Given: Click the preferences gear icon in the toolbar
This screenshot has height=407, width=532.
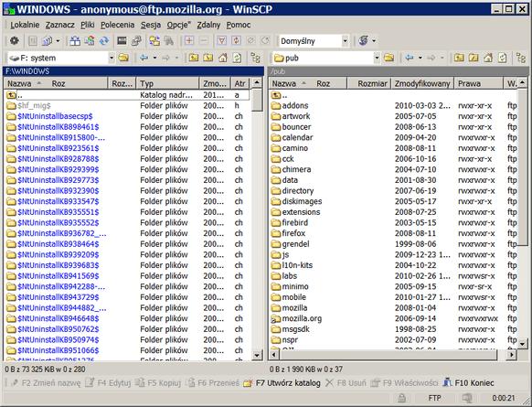Looking at the screenshot, I should point(15,41).
